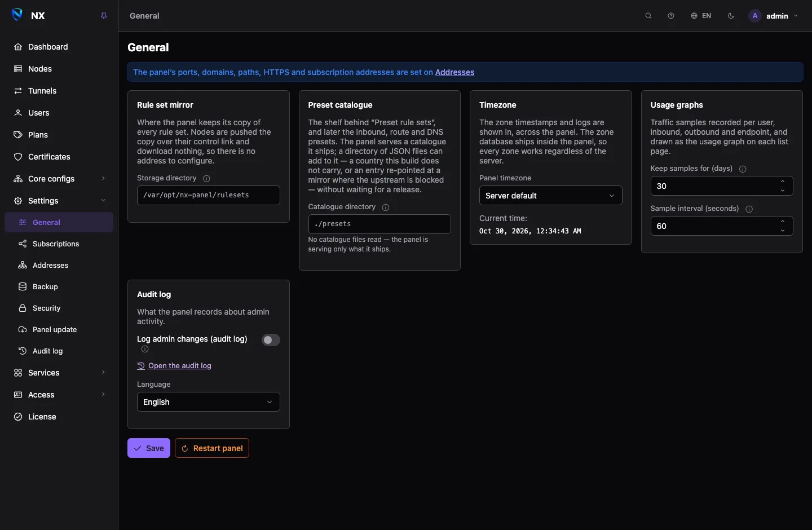Viewport: 812px width, 530px height.
Task: Show info for Keep samples days
Action: coord(743,169)
